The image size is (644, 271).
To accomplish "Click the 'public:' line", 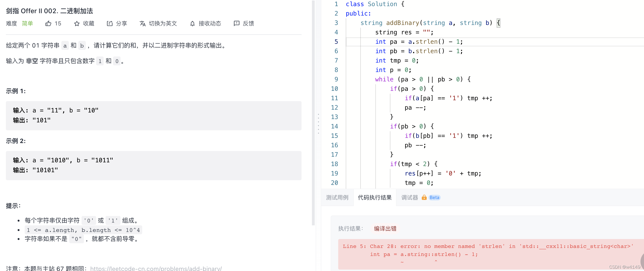I will (358, 13).
